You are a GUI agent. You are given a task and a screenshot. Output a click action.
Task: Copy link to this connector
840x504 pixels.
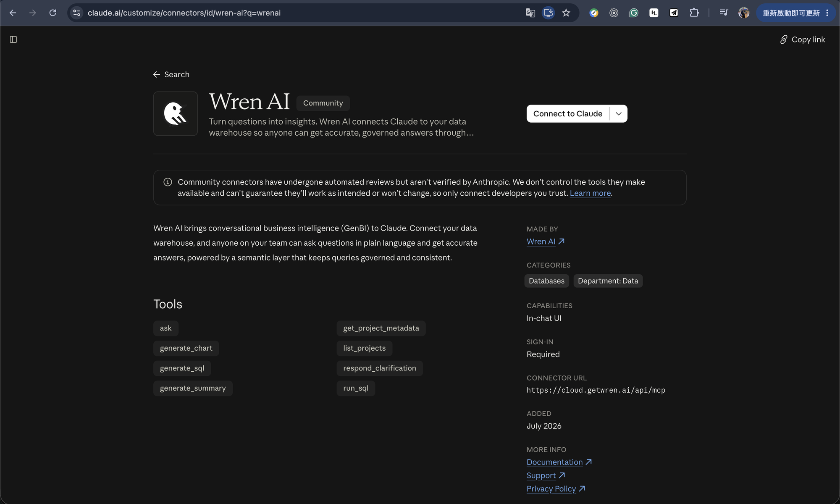click(802, 39)
